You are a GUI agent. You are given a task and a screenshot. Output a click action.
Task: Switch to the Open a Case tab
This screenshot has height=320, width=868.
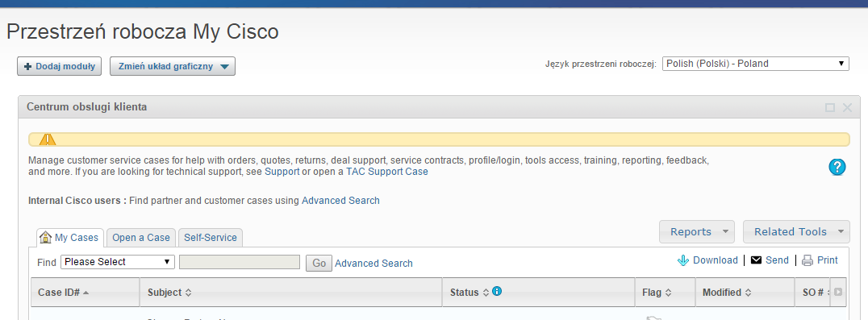click(141, 238)
